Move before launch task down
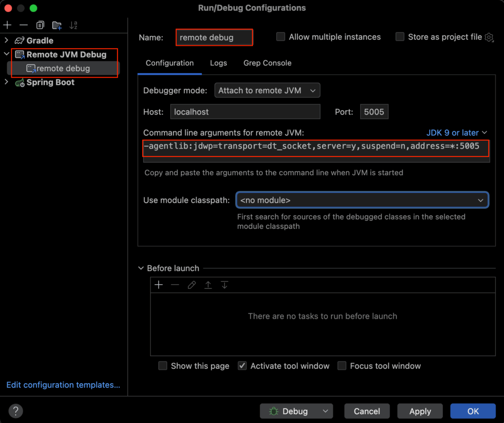This screenshot has height=423, width=504. click(x=224, y=285)
